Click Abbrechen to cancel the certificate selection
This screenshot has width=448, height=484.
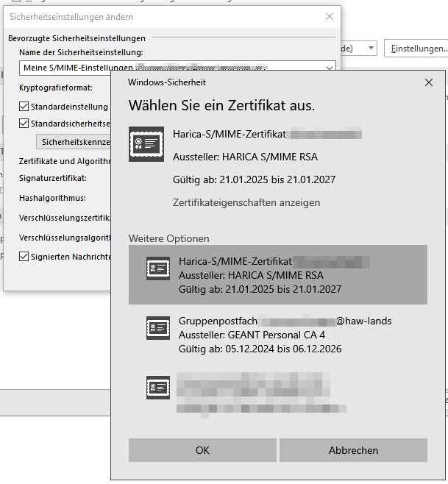tap(353, 450)
